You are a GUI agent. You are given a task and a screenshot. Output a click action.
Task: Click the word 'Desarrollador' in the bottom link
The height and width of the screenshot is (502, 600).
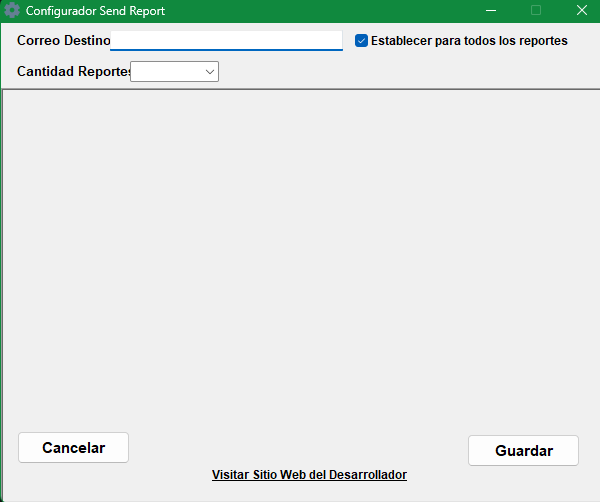pyautogui.click(x=367, y=475)
